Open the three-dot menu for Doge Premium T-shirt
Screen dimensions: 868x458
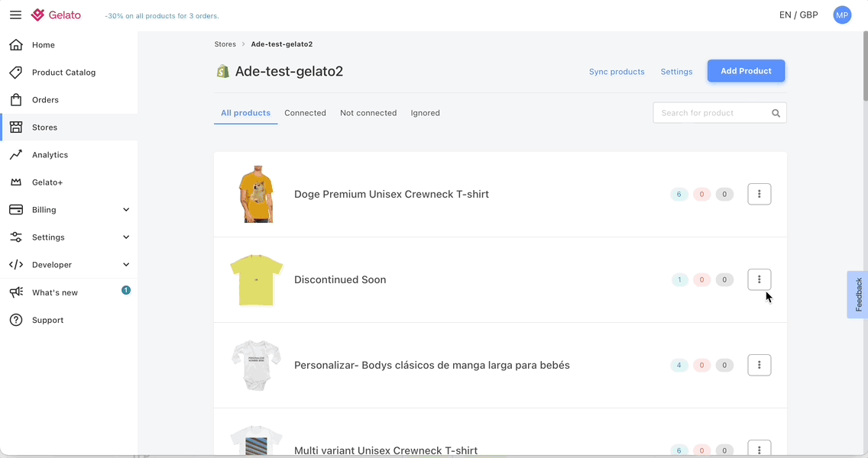coord(759,194)
